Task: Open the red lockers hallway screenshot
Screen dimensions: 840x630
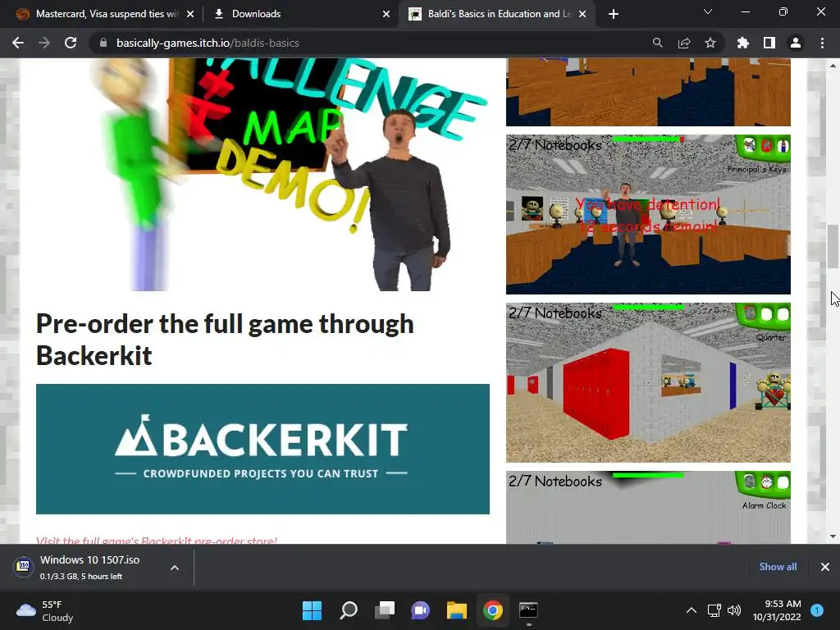Action: [648, 382]
